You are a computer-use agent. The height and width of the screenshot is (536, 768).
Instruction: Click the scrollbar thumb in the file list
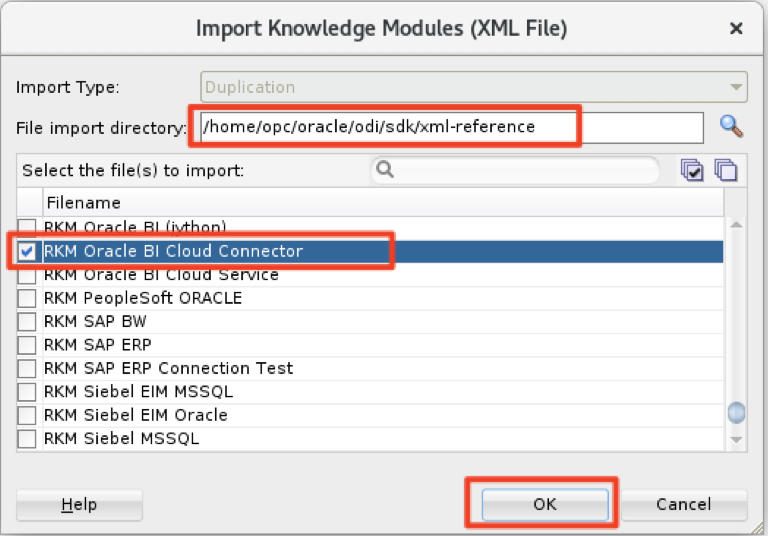coord(736,412)
